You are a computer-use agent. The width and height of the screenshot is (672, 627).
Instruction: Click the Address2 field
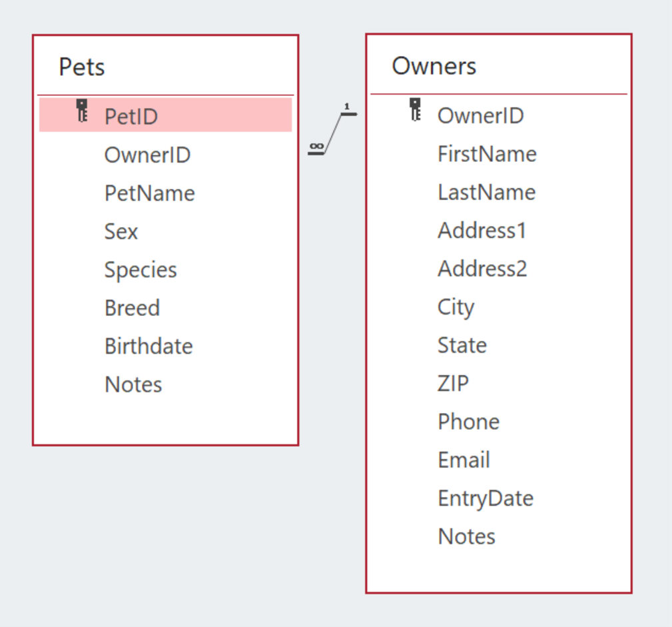point(498,269)
